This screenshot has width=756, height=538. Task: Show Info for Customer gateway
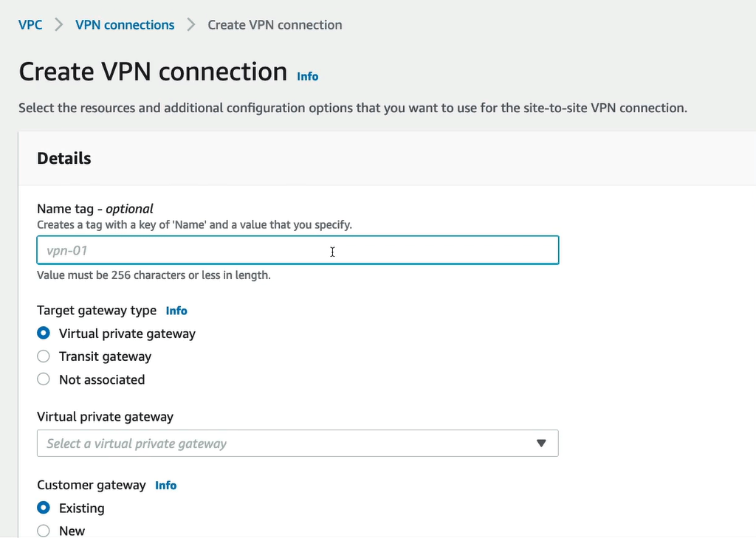pyautogui.click(x=166, y=485)
